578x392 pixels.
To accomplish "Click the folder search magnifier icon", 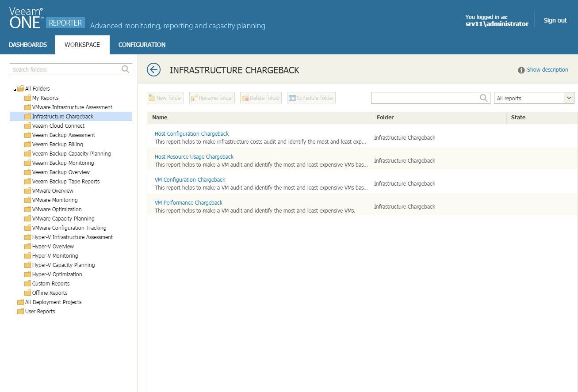I will click(126, 69).
